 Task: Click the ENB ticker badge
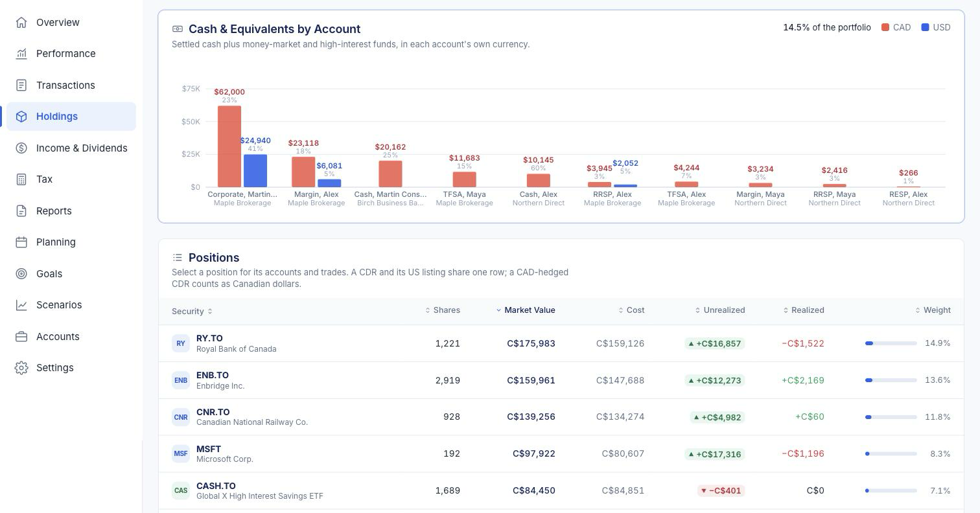pos(181,380)
